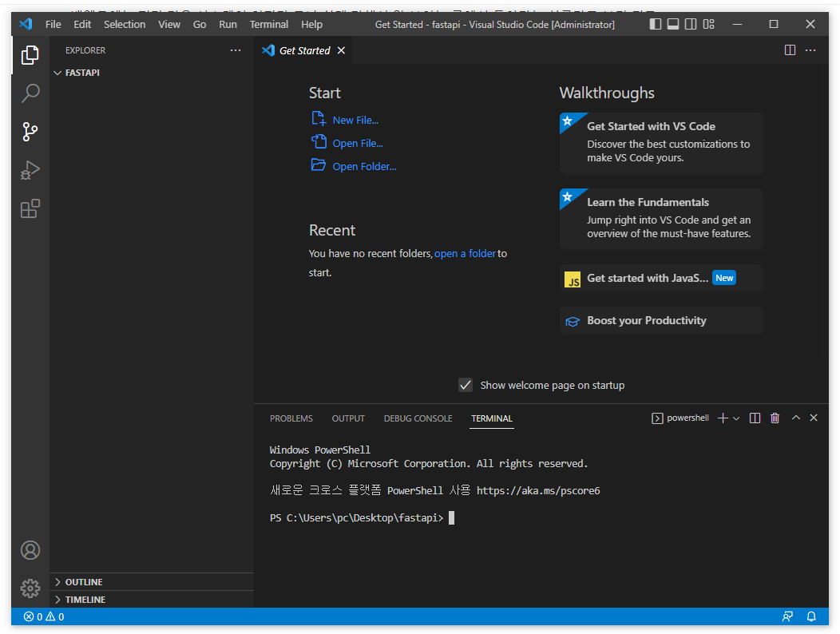Viewport: 840px width, 634px height.
Task: Open Explorer Views and More Actions ellipsis
Action: pyautogui.click(x=236, y=50)
